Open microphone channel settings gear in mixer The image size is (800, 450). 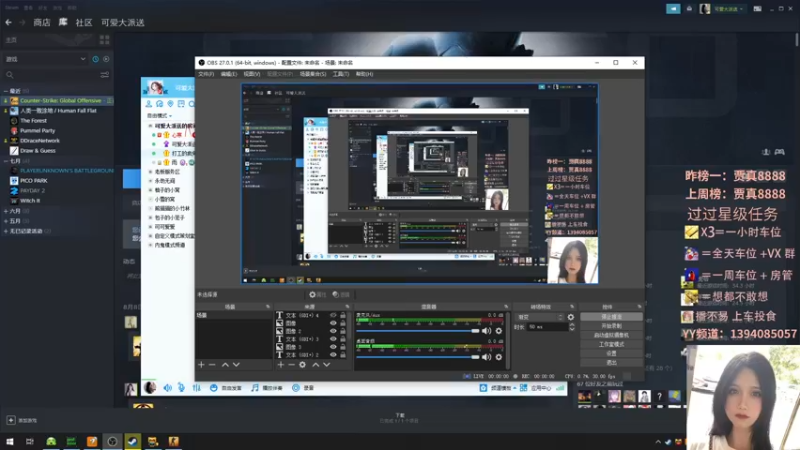coord(498,331)
